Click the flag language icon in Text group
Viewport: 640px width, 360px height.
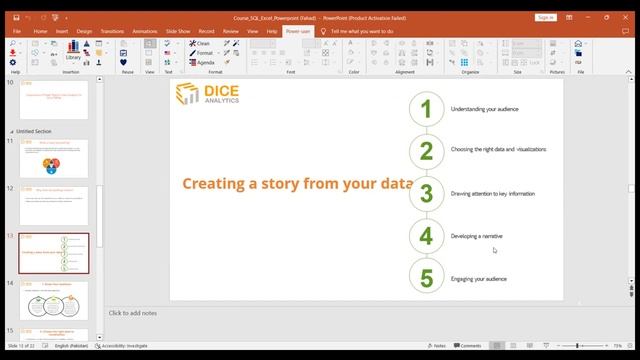point(167,53)
